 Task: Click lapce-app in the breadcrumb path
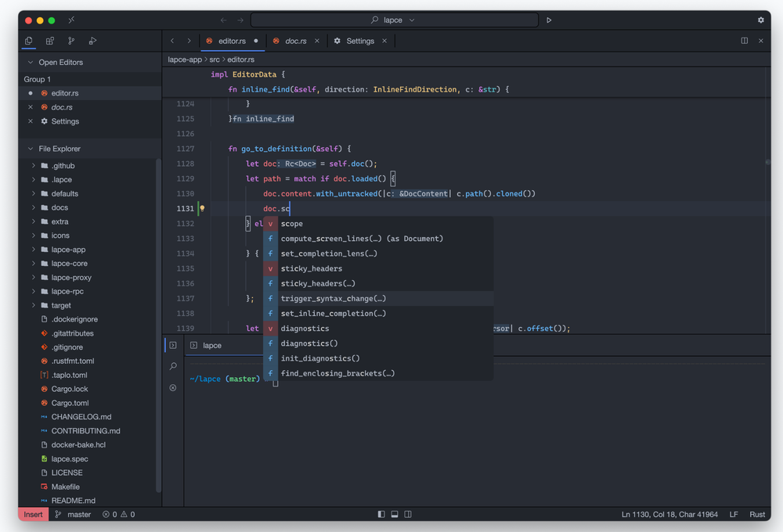185,59
